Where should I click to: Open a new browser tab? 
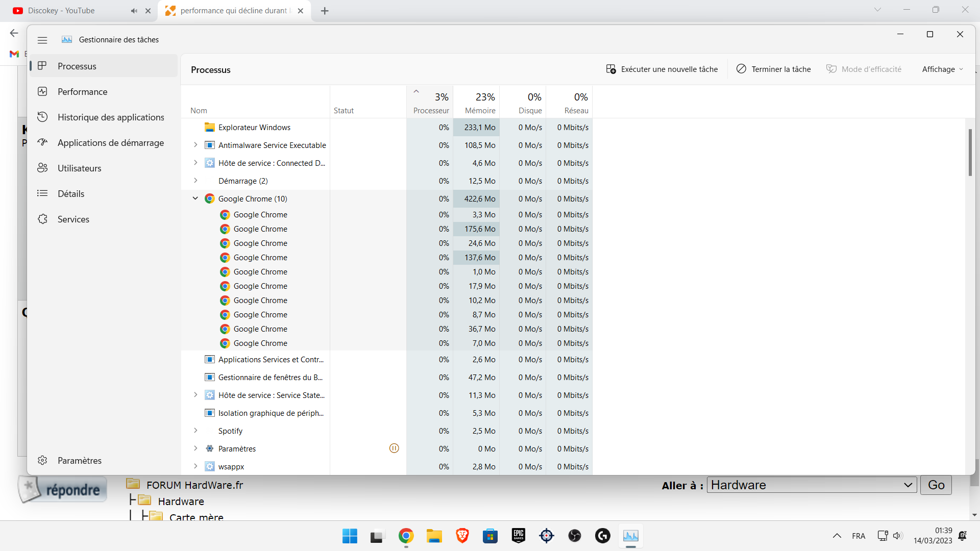point(325,11)
